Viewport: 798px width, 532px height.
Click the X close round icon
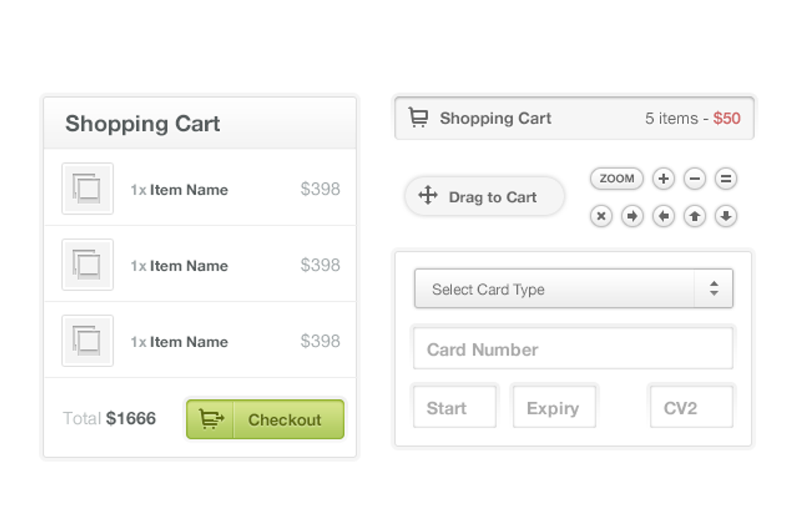(x=600, y=216)
